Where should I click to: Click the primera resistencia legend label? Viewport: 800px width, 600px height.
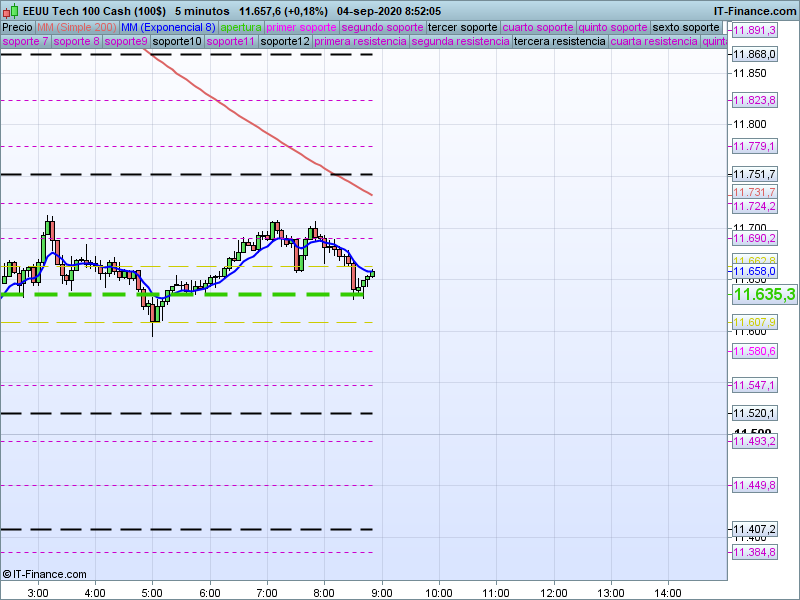tap(360, 42)
